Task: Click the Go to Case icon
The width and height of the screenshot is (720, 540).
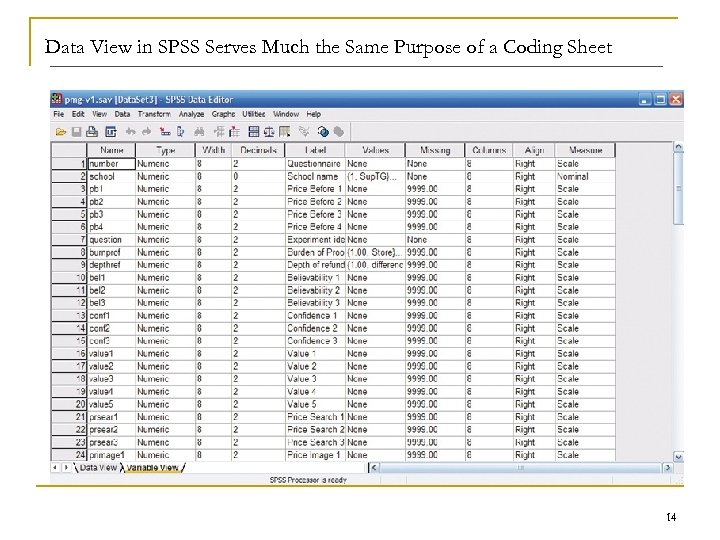Action: 164,132
